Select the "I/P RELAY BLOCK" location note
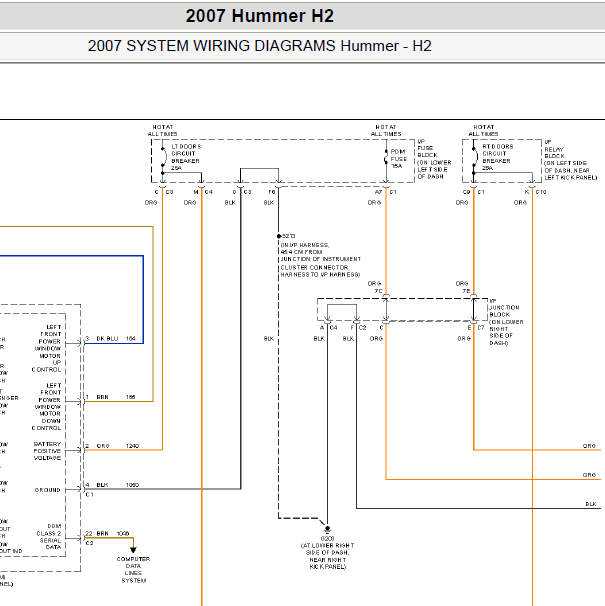 tap(571, 160)
